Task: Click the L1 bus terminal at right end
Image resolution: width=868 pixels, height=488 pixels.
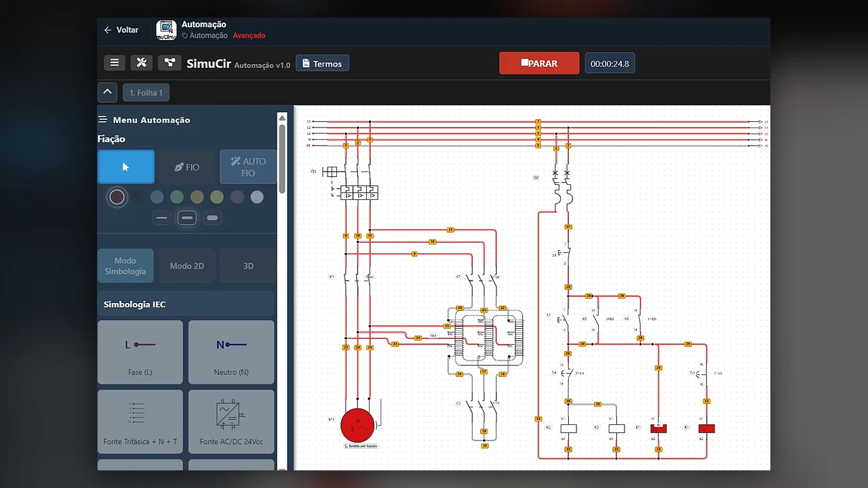Action: tap(762, 121)
